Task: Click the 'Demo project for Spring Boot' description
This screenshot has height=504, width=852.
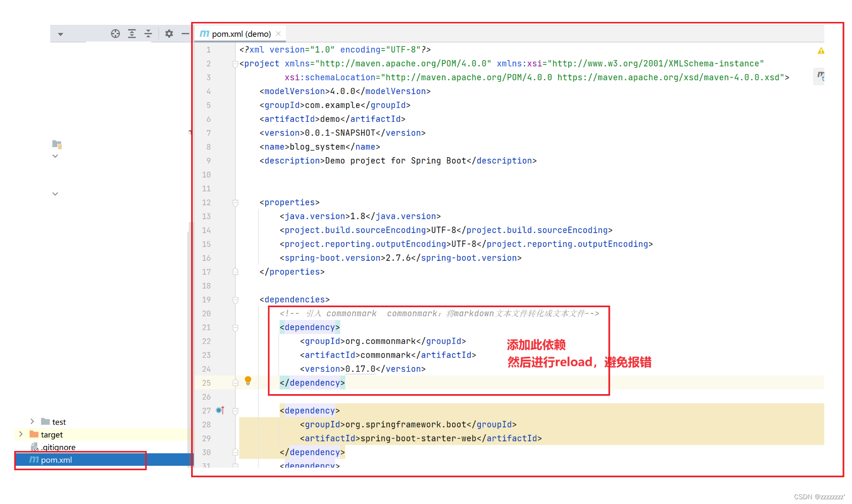Action: point(396,161)
